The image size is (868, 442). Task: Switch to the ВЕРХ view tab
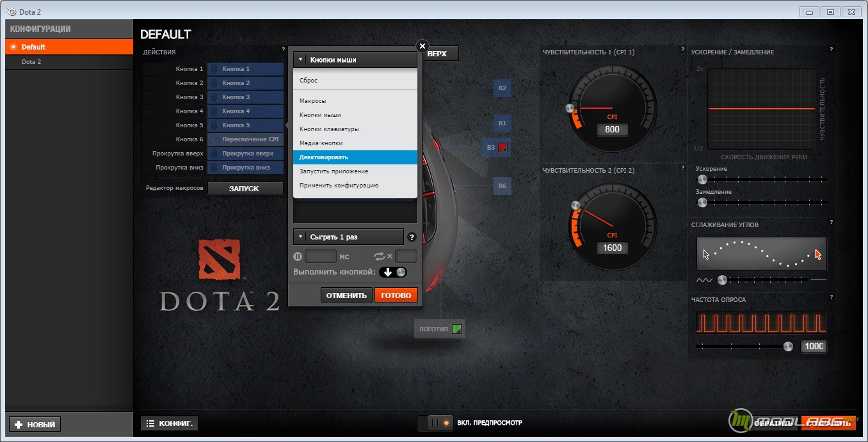click(440, 53)
